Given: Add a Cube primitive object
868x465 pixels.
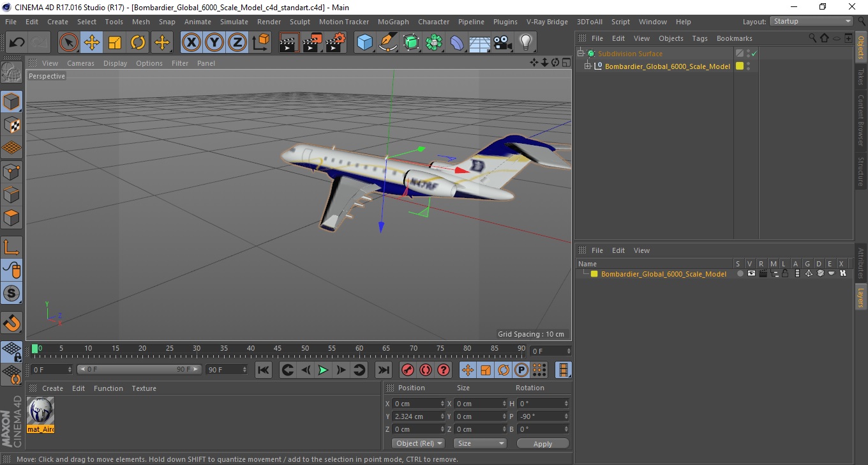Looking at the screenshot, I should pyautogui.click(x=364, y=43).
